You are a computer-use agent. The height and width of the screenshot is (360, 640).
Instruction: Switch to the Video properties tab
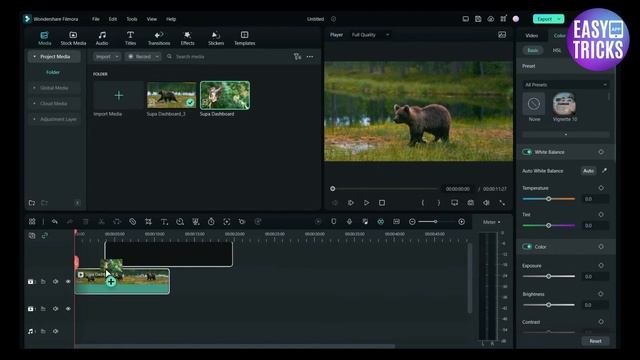click(x=531, y=36)
